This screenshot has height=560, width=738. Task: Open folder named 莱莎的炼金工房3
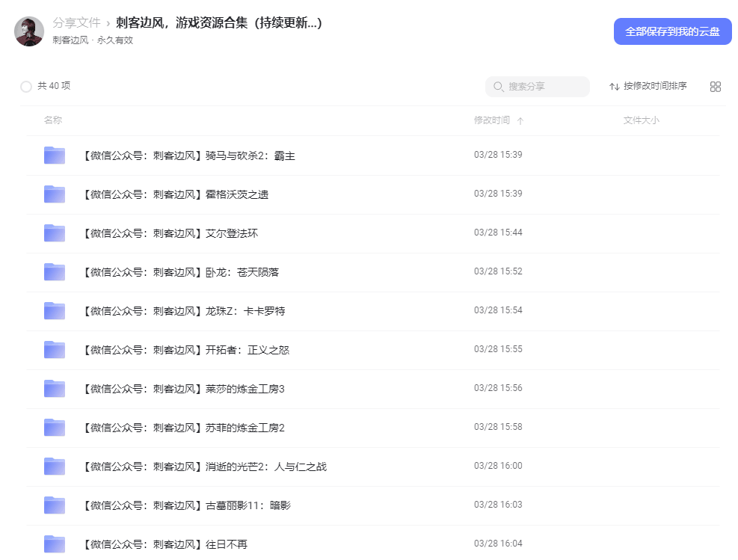coord(184,390)
